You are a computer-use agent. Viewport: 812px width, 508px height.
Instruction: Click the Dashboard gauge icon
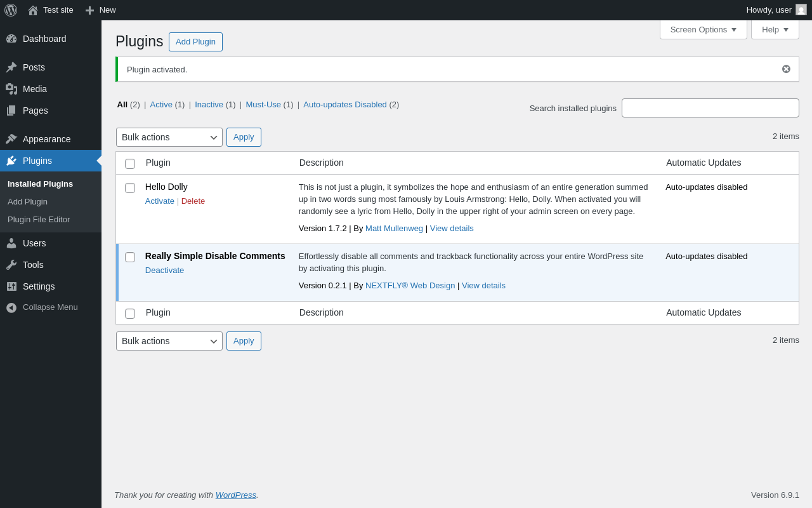(11, 39)
